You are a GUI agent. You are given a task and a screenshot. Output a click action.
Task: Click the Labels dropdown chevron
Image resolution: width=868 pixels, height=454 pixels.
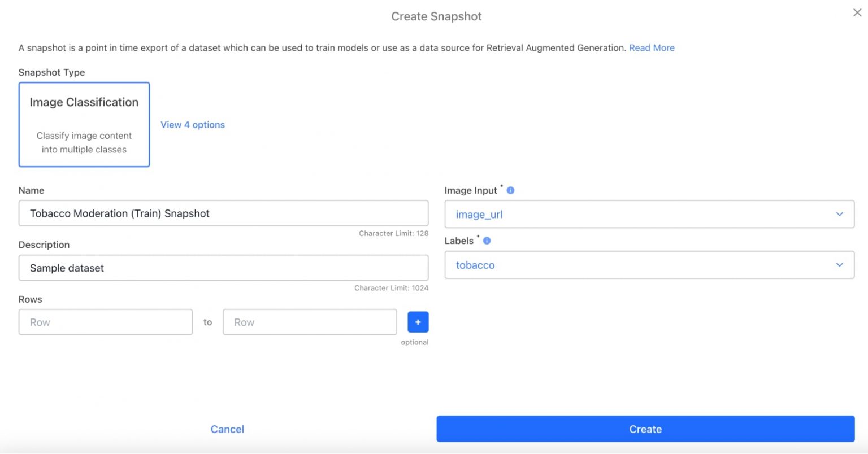(x=840, y=264)
